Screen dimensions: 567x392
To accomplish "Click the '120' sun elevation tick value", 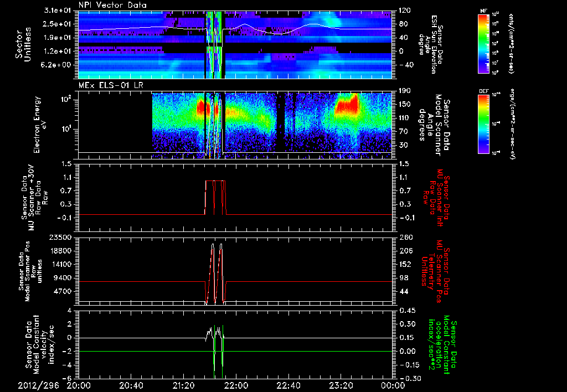I will pos(405,11).
